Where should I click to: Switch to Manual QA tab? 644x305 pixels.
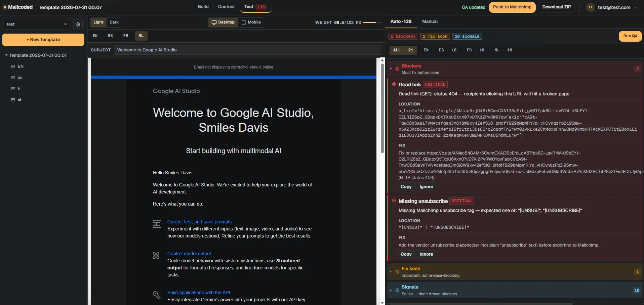click(x=430, y=21)
